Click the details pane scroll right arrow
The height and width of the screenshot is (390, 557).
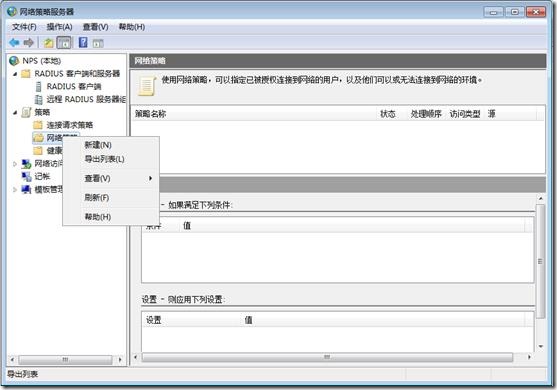tap(529, 357)
